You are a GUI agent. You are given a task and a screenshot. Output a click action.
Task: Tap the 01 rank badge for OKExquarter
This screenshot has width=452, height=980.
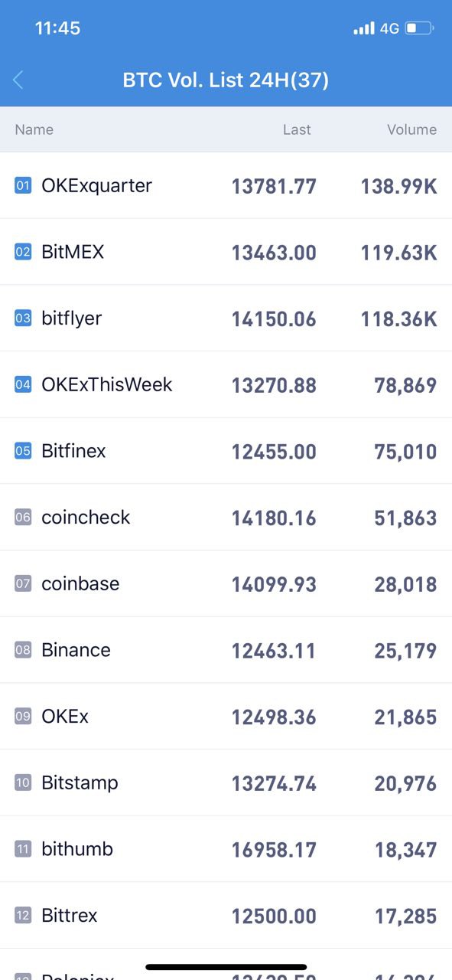pos(23,185)
